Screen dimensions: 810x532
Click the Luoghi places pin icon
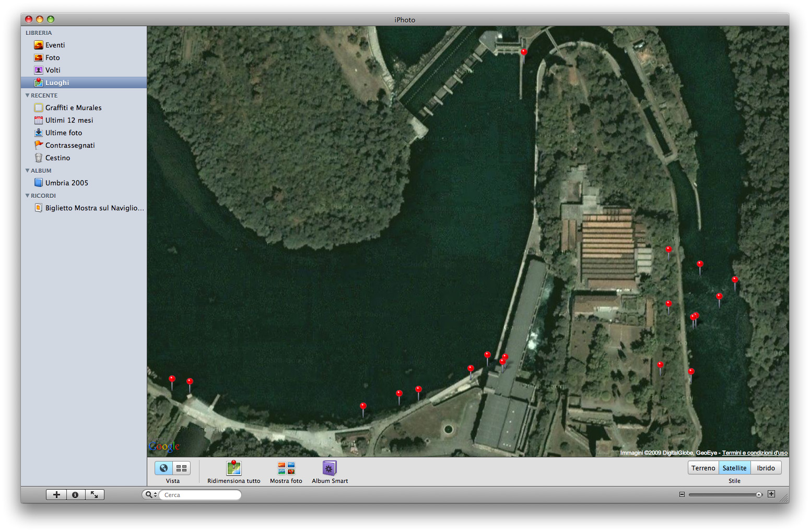click(x=39, y=82)
